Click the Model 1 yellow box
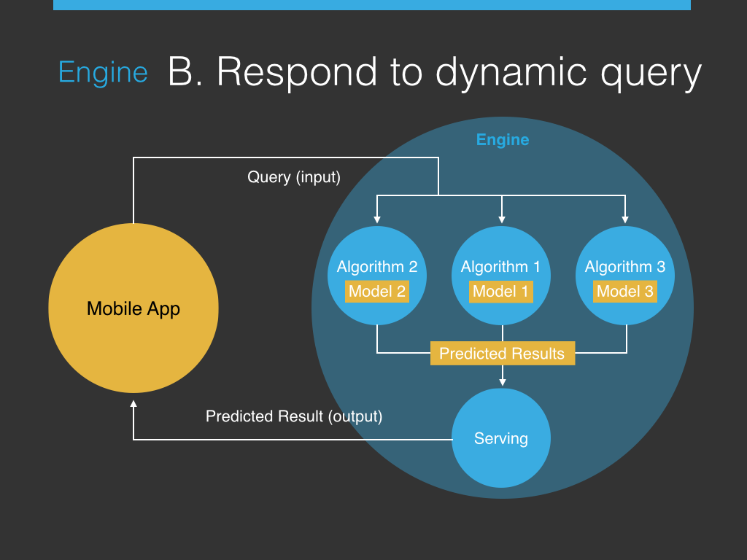This screenshot has height=560, width=747. (x=501, y=292)
